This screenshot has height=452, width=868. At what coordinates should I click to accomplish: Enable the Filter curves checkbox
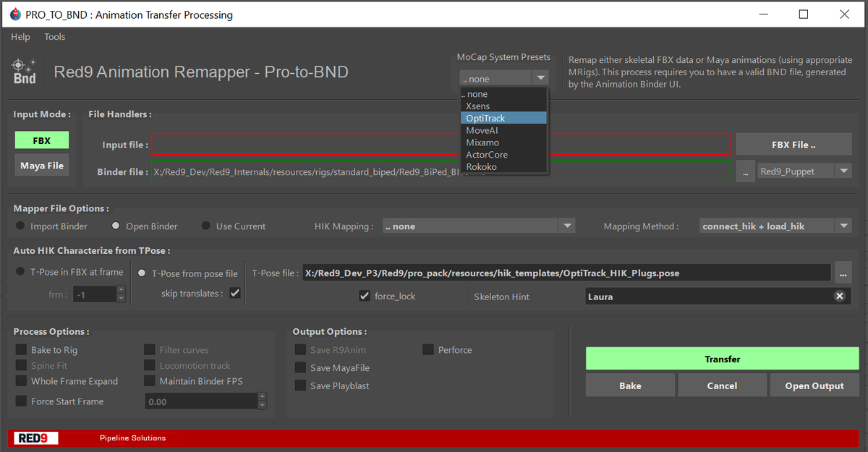[x=150, y=350]
